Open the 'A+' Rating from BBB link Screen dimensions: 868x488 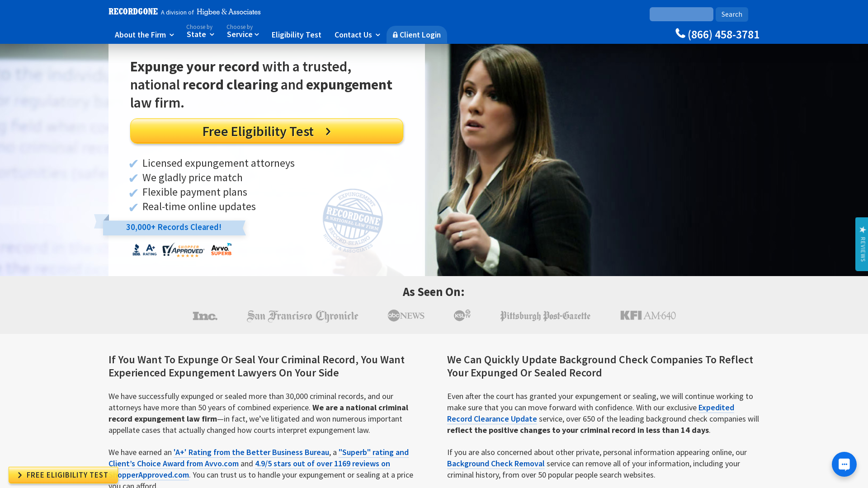251,452
